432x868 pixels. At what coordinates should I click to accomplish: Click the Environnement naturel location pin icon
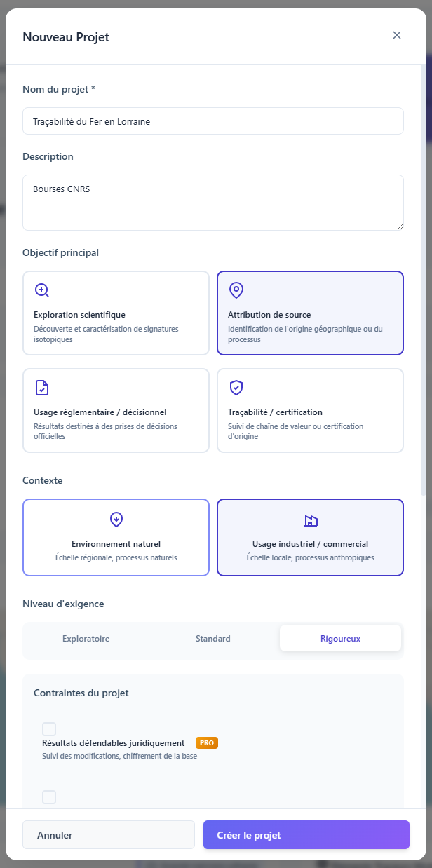(116, 519)
